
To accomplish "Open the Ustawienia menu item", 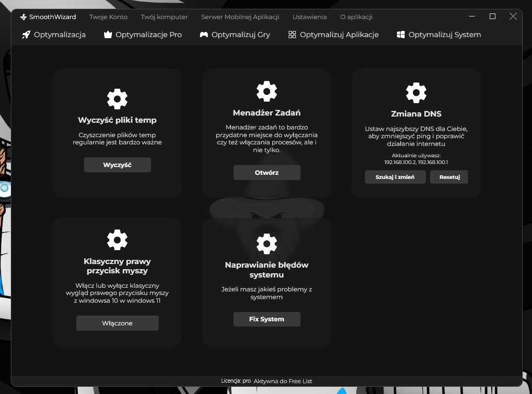I will 310,17.
